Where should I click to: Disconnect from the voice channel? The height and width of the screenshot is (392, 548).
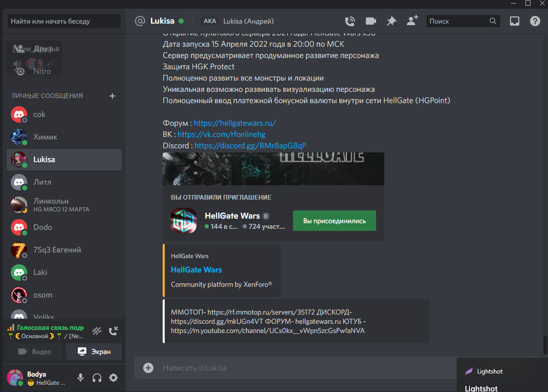coord(113,331)
